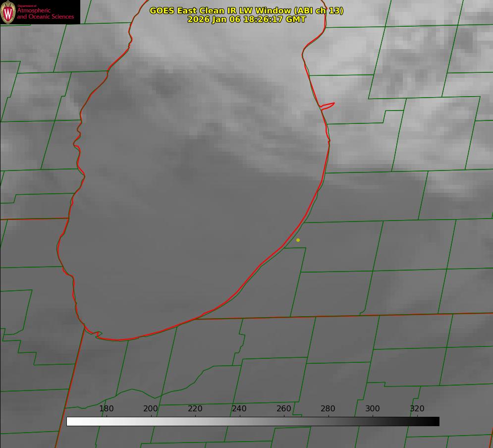Viewport: 493px width, 448px height.
Task: Click the black end of the colorbar
Action: [x=436, y=421]
